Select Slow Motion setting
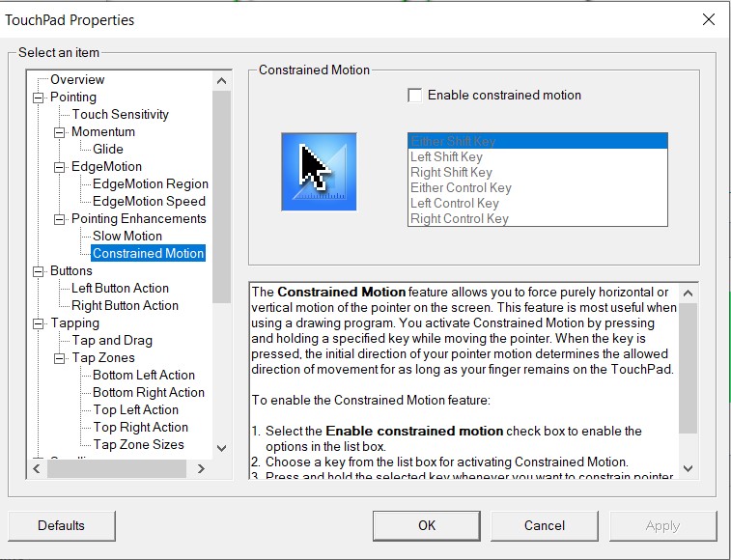The width and height of the screenshot is (731, 560). [x=127, y=236]
